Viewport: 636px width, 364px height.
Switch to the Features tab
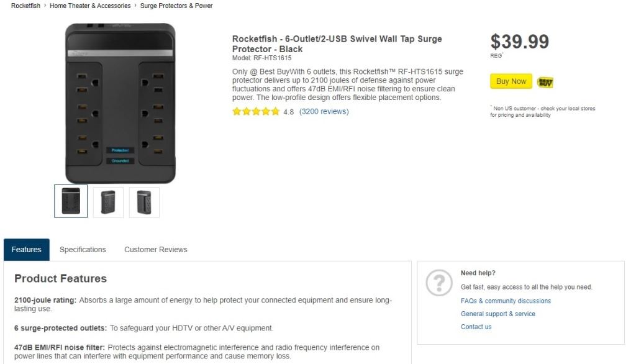tap(27, 250)
